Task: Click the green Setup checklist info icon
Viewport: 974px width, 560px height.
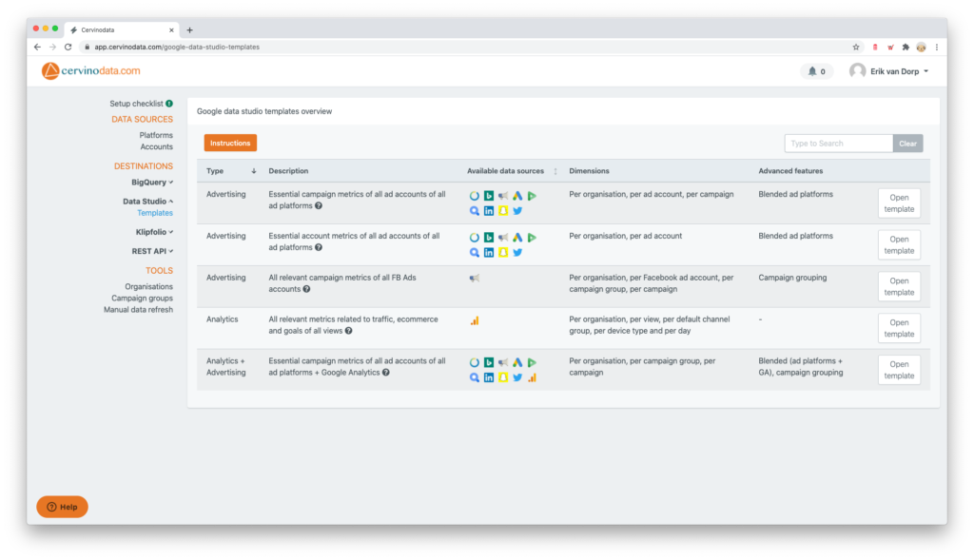Action: [169, 104]
